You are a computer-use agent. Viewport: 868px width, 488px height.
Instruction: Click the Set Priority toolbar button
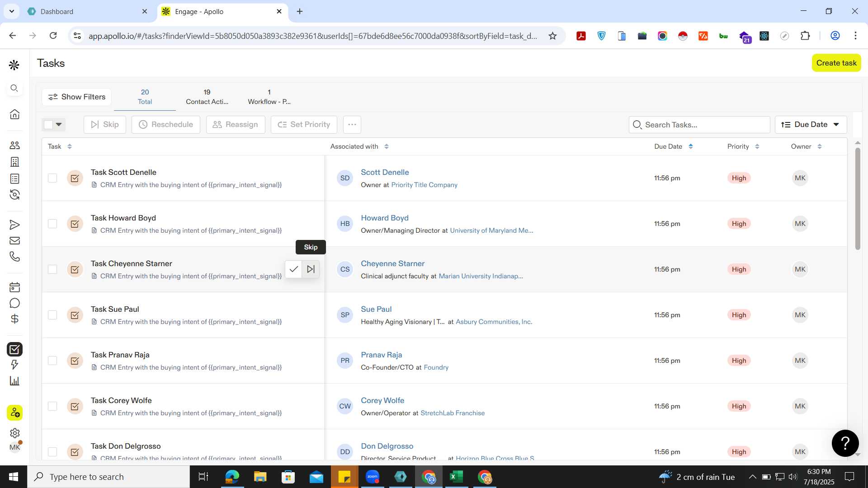(304, 124)
